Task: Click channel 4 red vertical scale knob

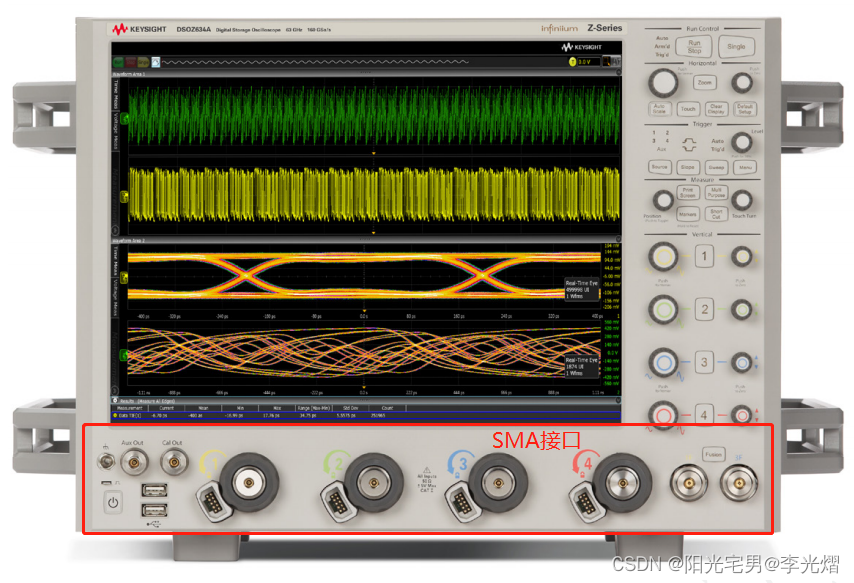Action: pos(663,416)
